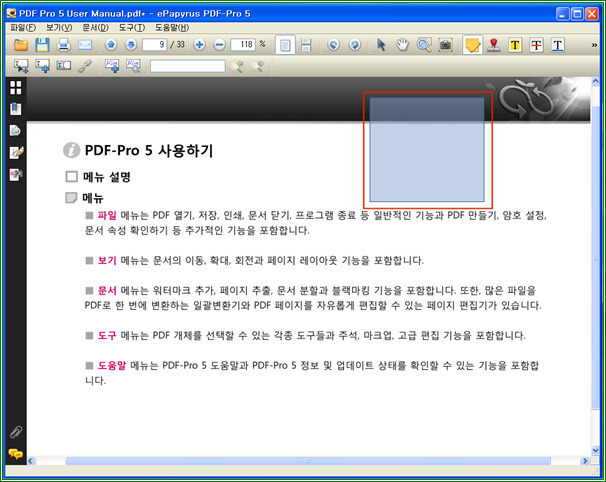Open the magnifier page search panel in sidebar

tap(15, 131)
